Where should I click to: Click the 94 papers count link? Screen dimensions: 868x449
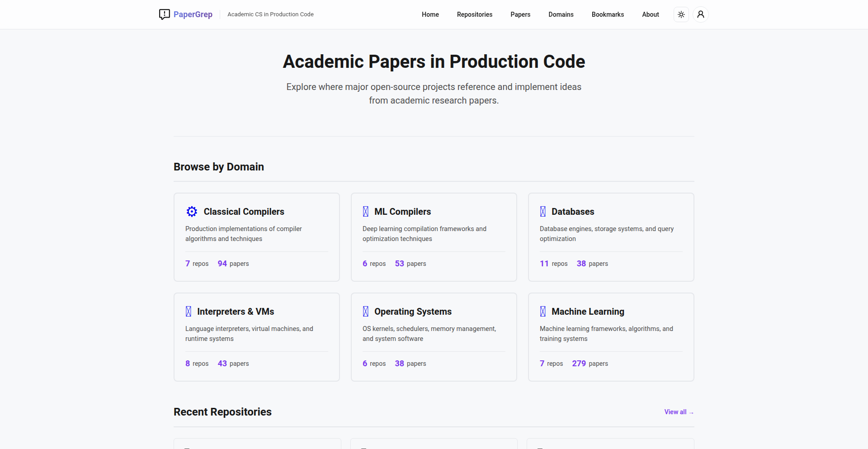pyautogui.click(x=233, y=264)
